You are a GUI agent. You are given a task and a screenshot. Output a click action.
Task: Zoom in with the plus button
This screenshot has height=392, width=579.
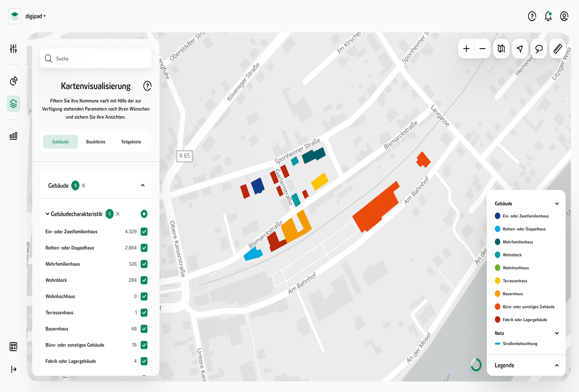466,49
